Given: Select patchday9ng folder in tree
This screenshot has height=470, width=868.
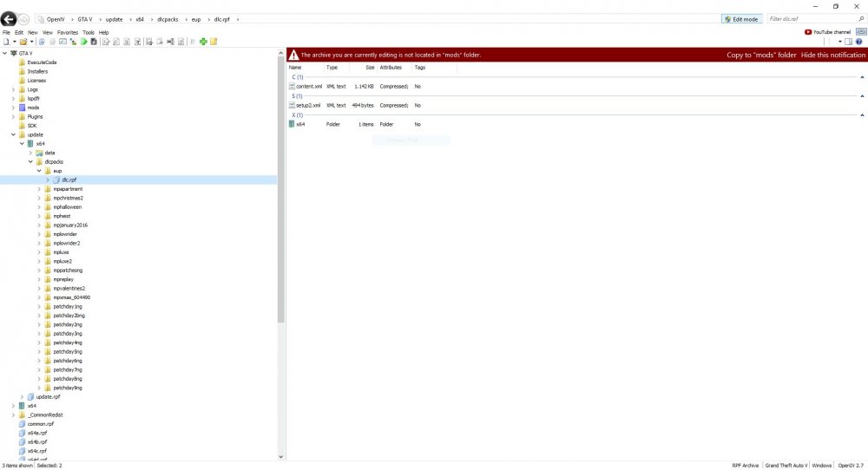Looking at the screenshot, I should coord(68,388).
